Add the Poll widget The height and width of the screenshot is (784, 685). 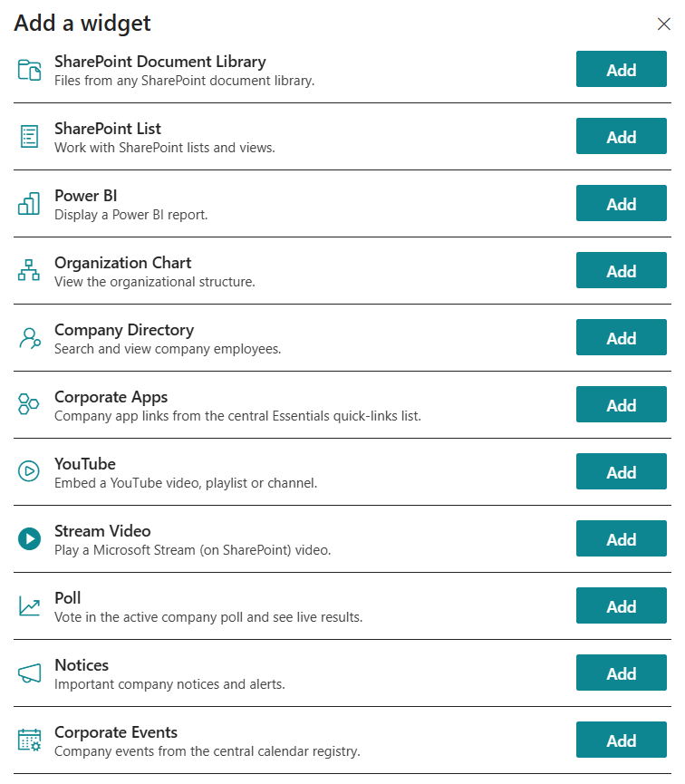point(621,605)
